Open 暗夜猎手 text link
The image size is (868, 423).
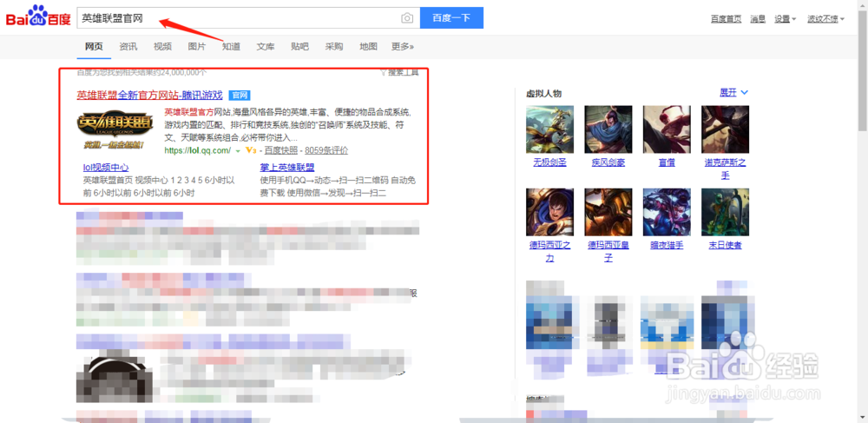pos(667,245)
